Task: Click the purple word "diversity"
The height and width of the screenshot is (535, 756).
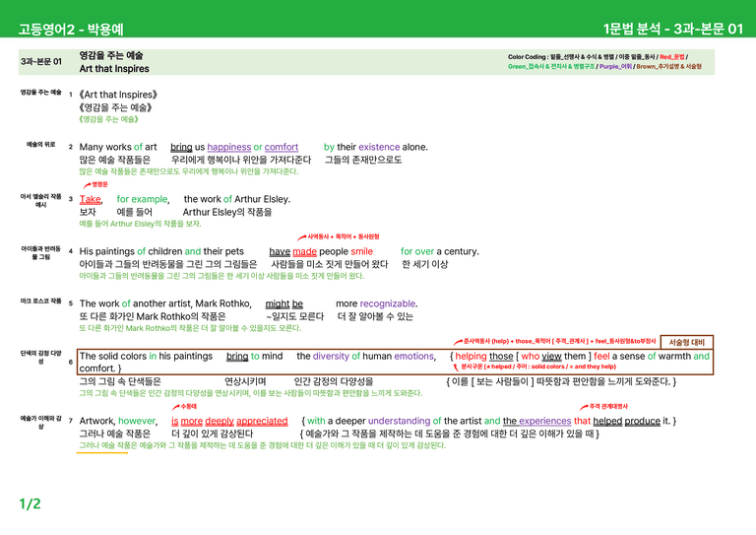Action: 331,356
